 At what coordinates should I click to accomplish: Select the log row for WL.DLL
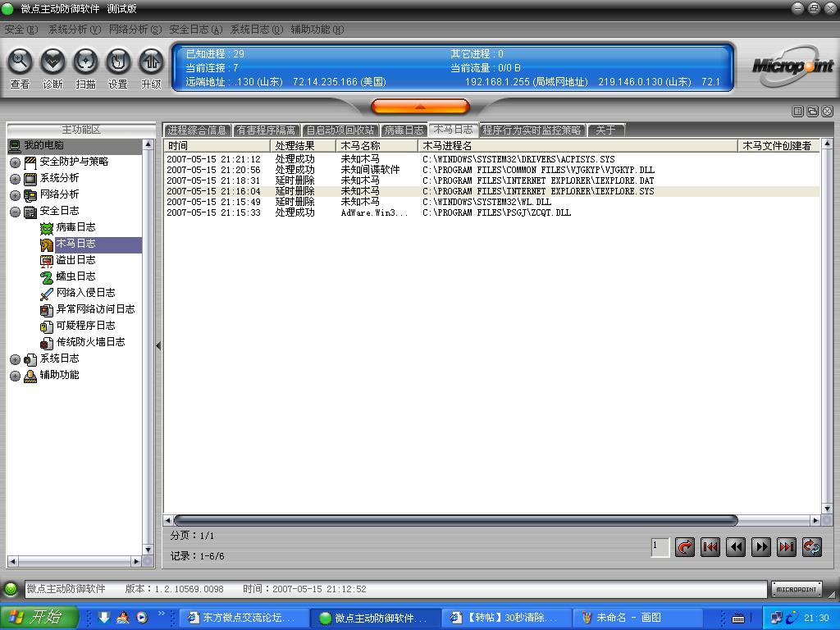coord(491,202)
